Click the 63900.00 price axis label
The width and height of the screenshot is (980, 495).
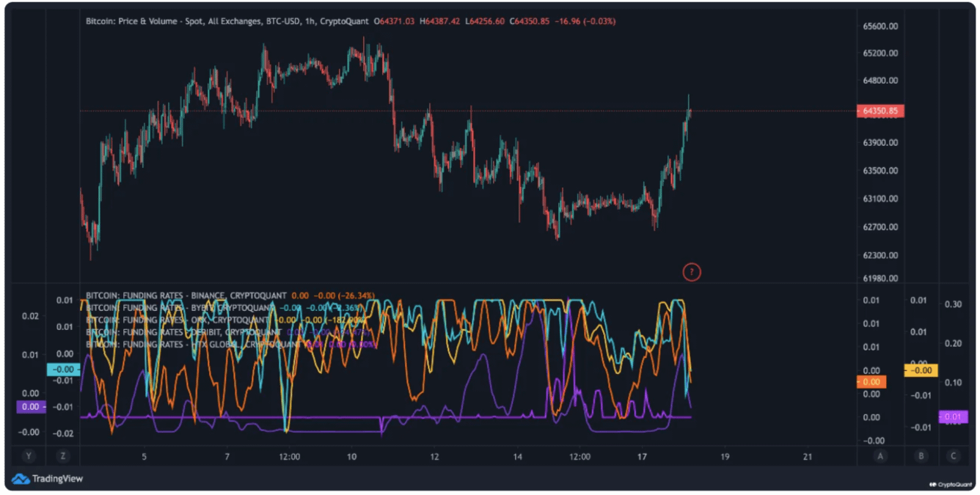[881, 143]
